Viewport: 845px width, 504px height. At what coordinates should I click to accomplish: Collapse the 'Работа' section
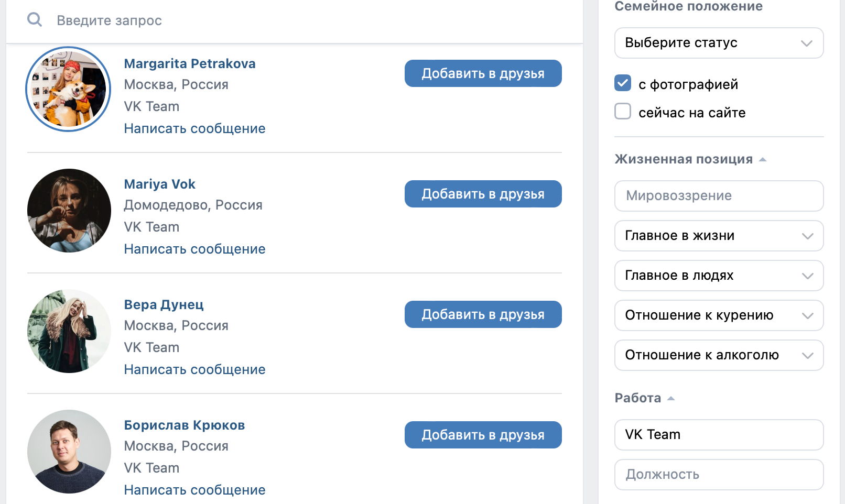coord(645,398)
